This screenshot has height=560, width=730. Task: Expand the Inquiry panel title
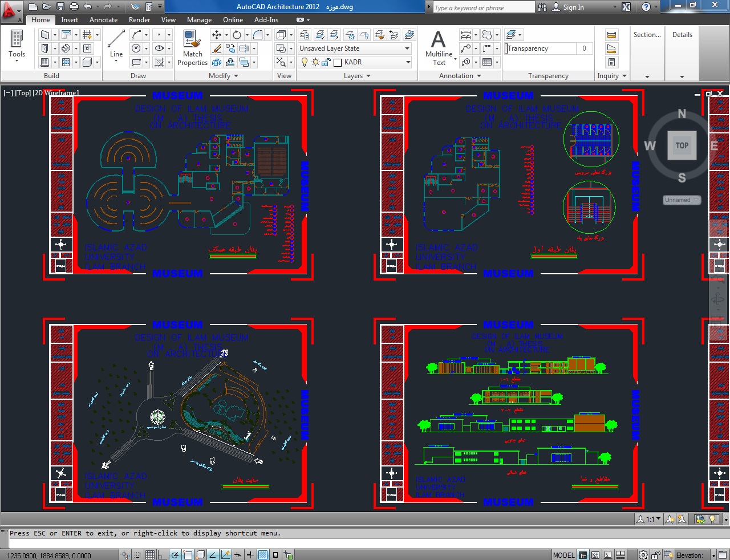click(612, 75)
